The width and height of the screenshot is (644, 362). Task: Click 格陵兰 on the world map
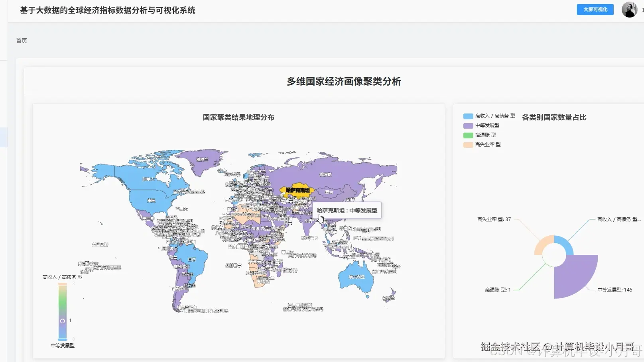202,159
